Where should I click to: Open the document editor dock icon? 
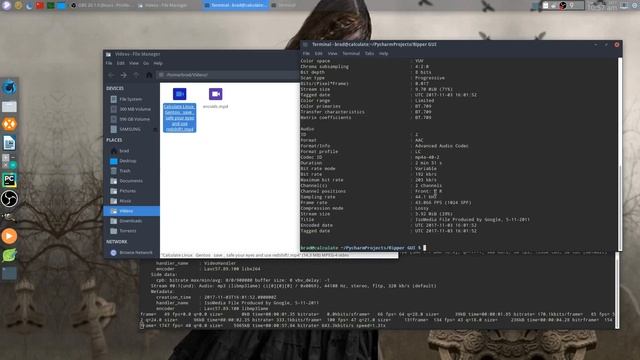(9, 143)
